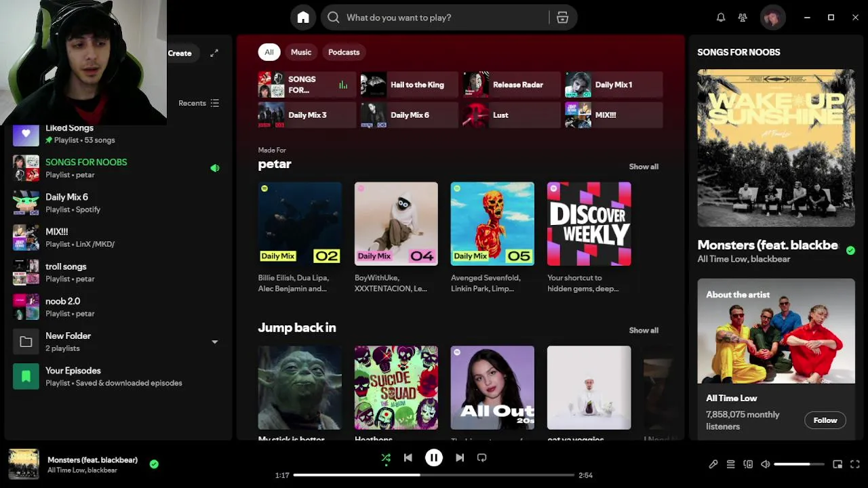Open Recents sort dropdown

199,103
